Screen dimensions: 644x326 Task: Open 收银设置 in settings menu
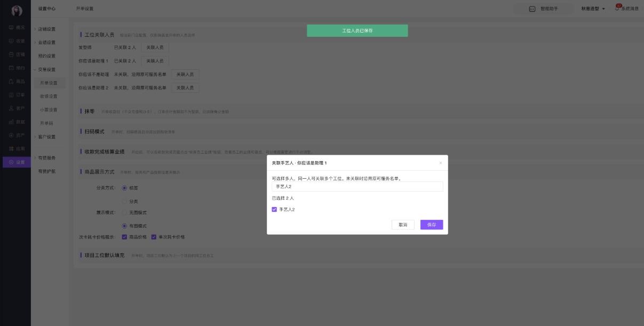pos(49,97)
